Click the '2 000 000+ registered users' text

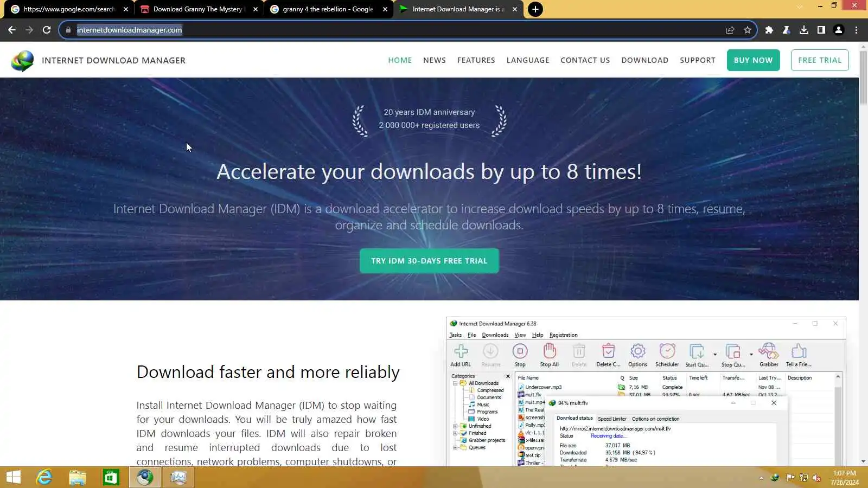pos(429,125)
